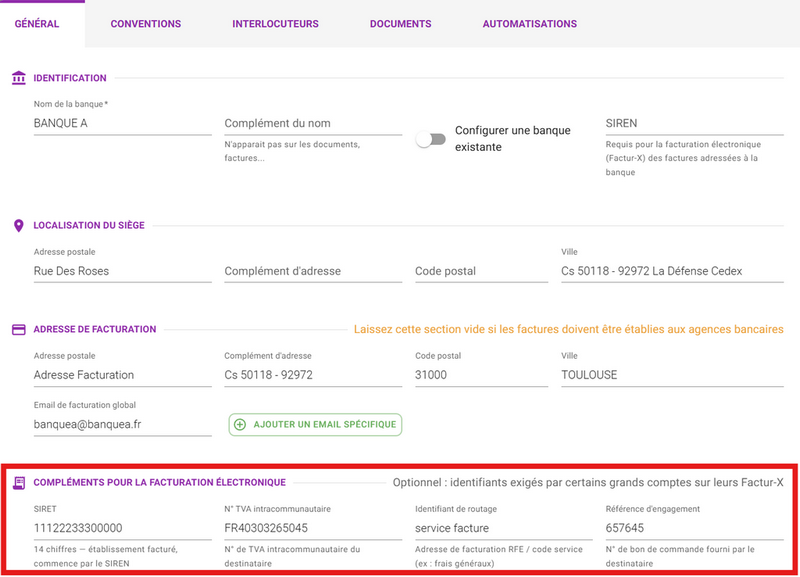Click the Complément du nom field
Screen dimensions: 800x577
313,123
